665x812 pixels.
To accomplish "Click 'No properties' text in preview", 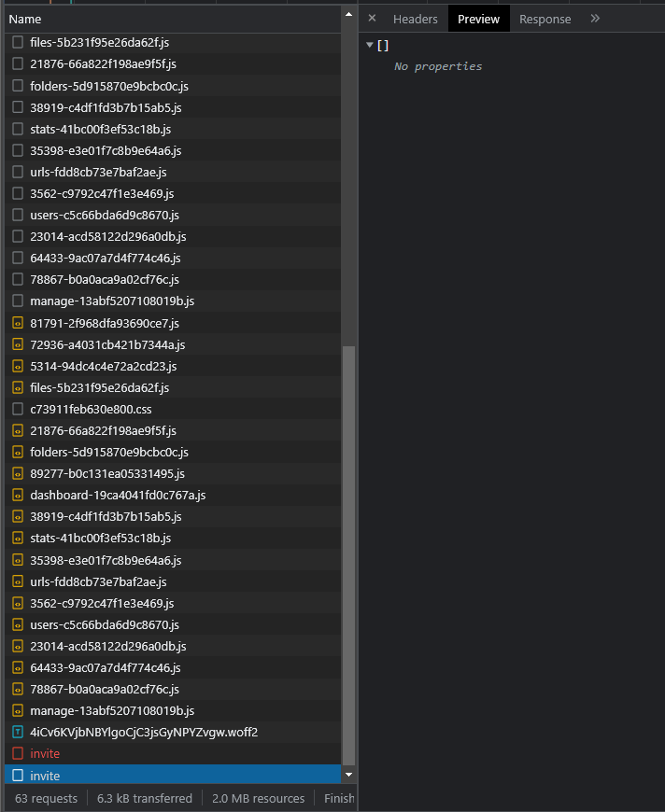I will tap(438, 66).
